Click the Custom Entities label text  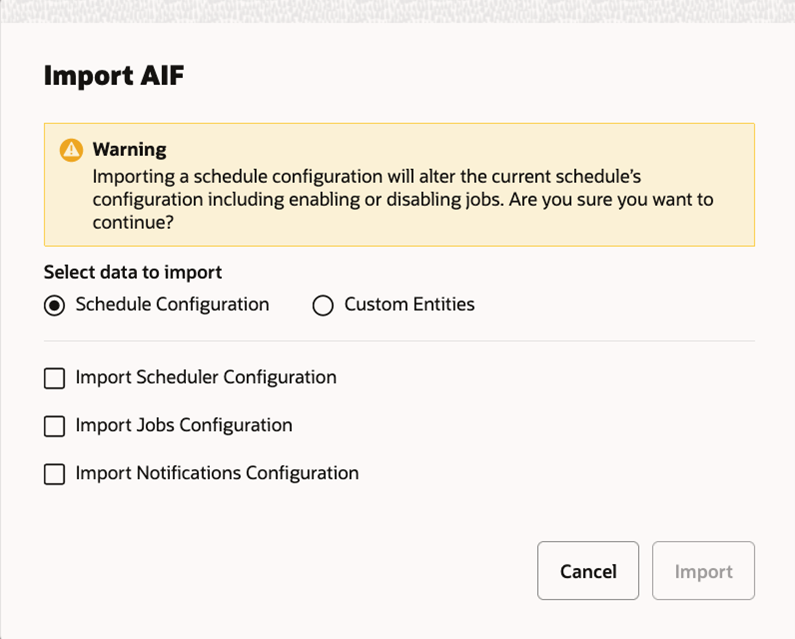click(x=409, y=304)
